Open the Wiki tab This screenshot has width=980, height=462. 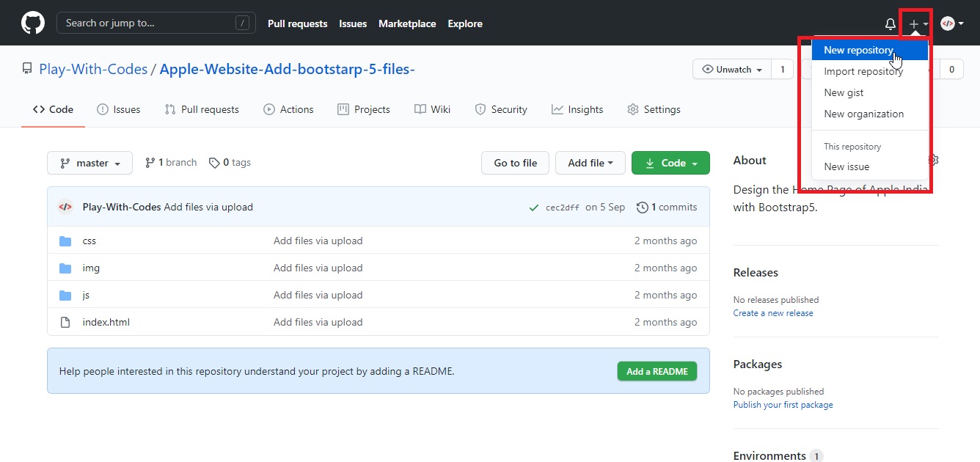click(433, 109)
